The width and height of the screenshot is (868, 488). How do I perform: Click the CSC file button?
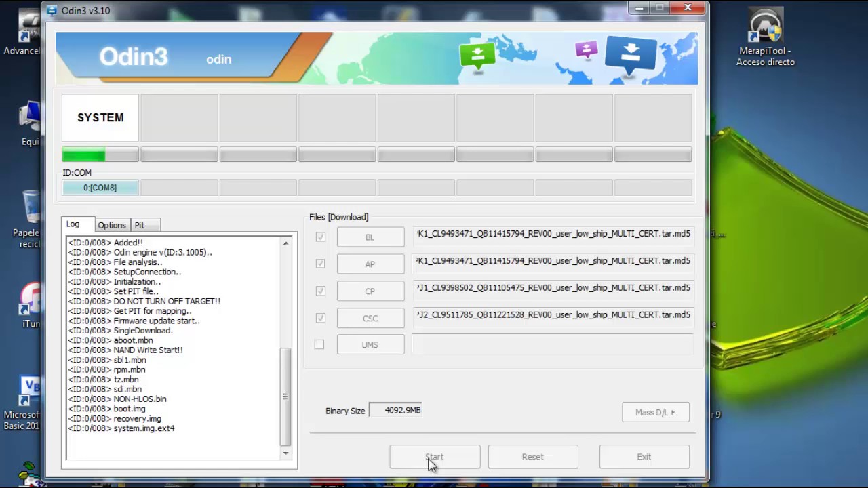(370, 318)
